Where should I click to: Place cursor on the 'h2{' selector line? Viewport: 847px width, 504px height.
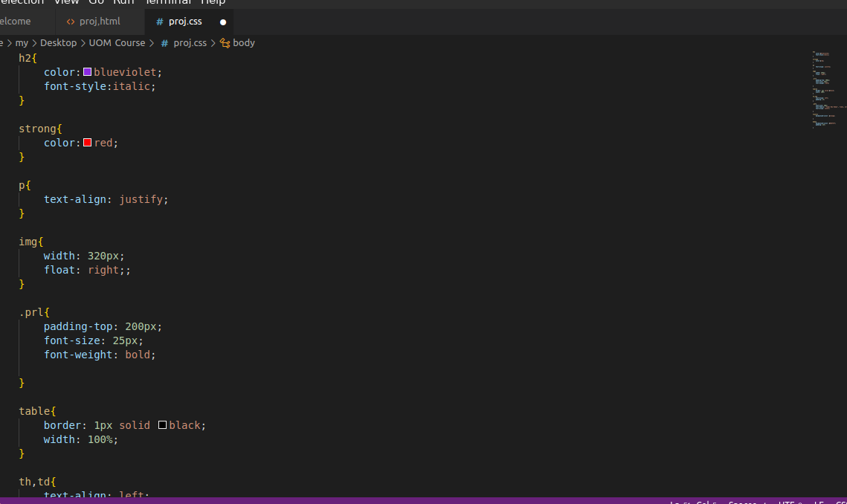28,58
